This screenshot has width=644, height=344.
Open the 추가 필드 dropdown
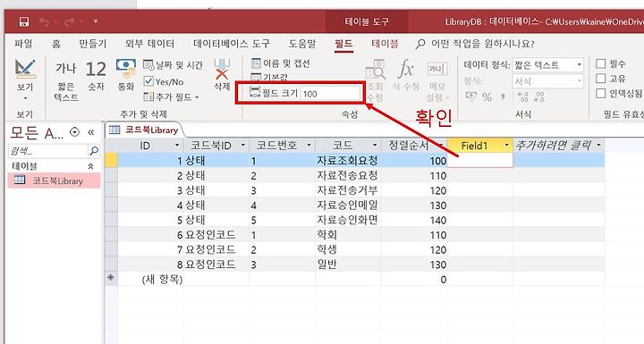(171, 97)
